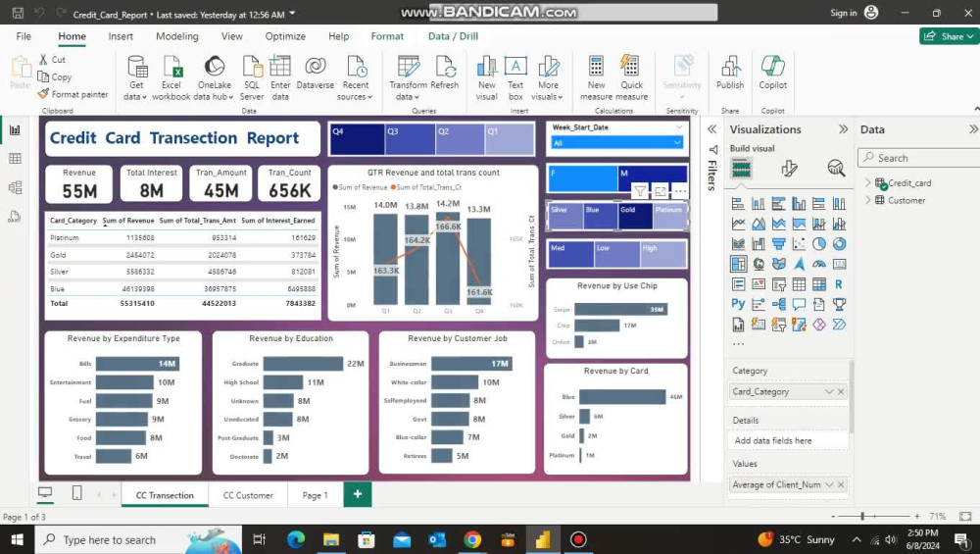The height and width of the screenshot is (554, 980).
Task: Open Average of Client_Num field dropdown
Action: tap(829, 484)
